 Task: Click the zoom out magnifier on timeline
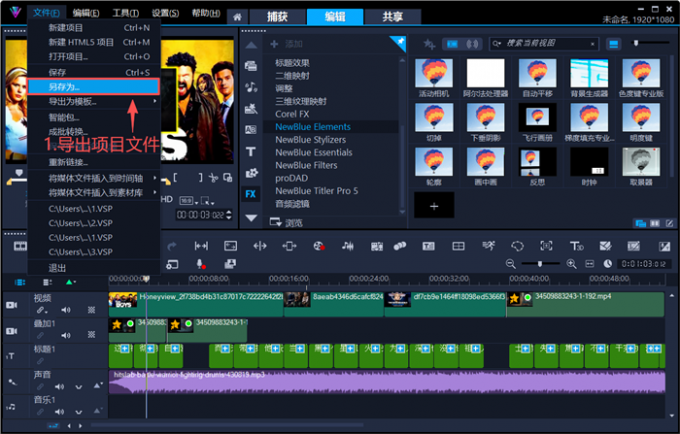click(x=510, y=264)
